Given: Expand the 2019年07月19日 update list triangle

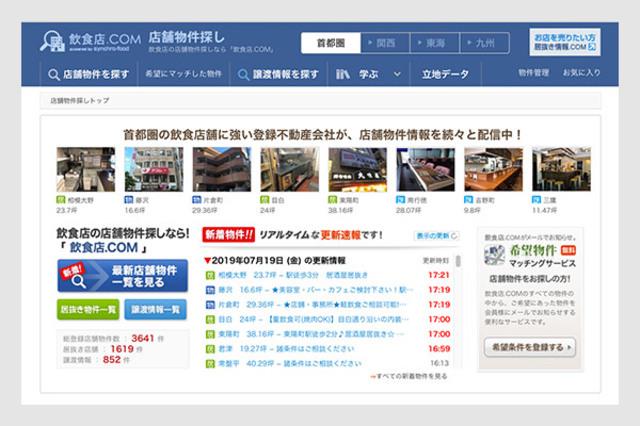Looking at the screenshot, I should pos(207,260).
